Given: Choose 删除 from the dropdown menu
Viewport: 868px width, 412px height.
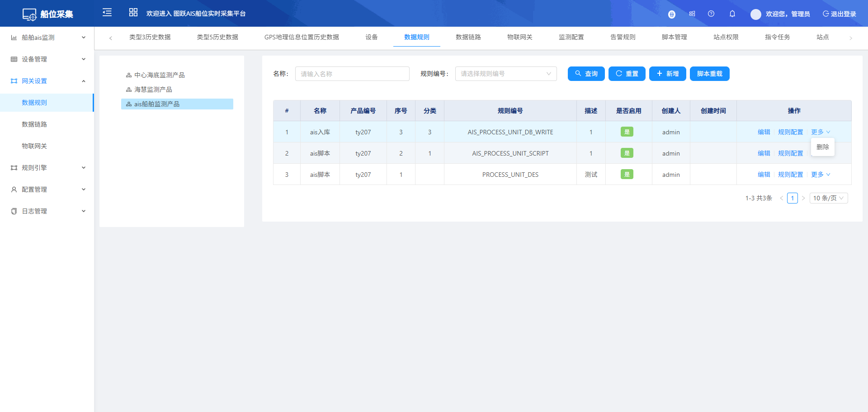Looking at the screenshot, I should (822, 147).
